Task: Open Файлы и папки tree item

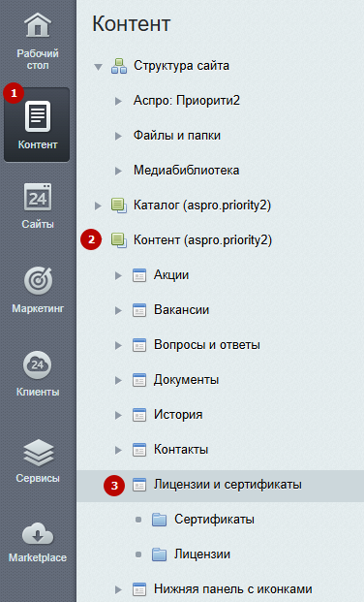Action: 177,136
